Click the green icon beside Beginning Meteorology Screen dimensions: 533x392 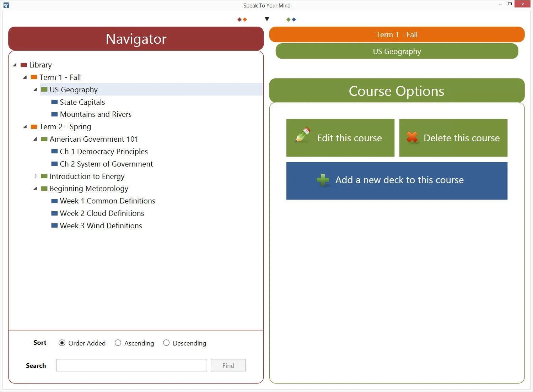[44, 189]
